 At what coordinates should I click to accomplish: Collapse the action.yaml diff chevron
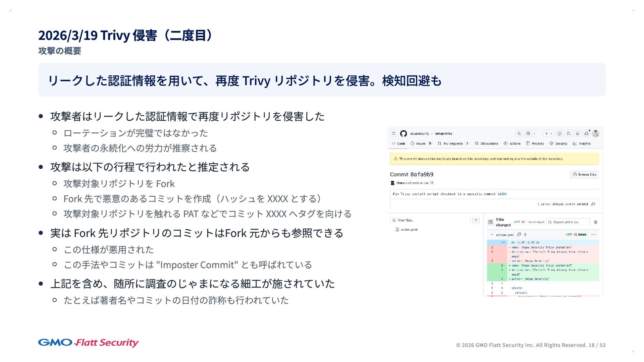click(492, 235)
